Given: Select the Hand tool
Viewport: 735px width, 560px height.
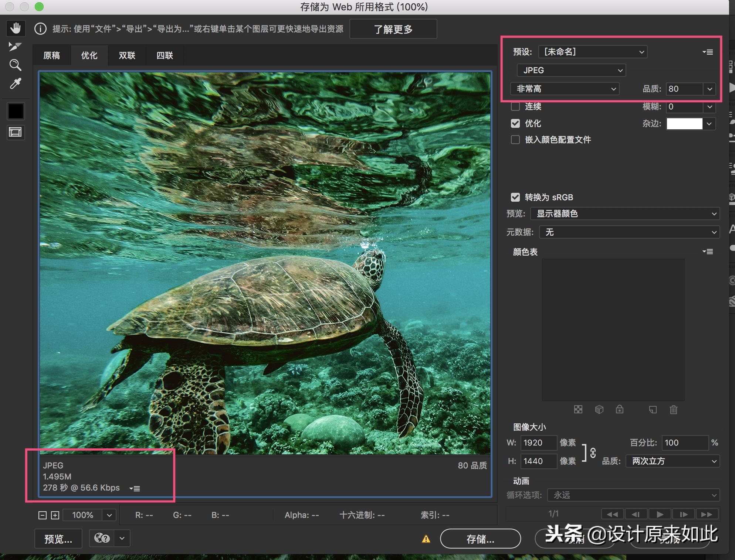Looking at the screenshot, I should click(x=16, y=28).
